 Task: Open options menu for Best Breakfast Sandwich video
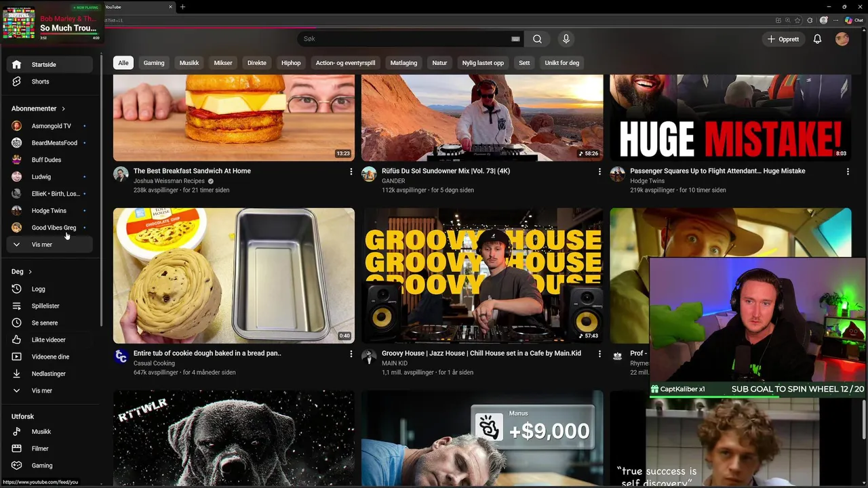tap(351, 171)
